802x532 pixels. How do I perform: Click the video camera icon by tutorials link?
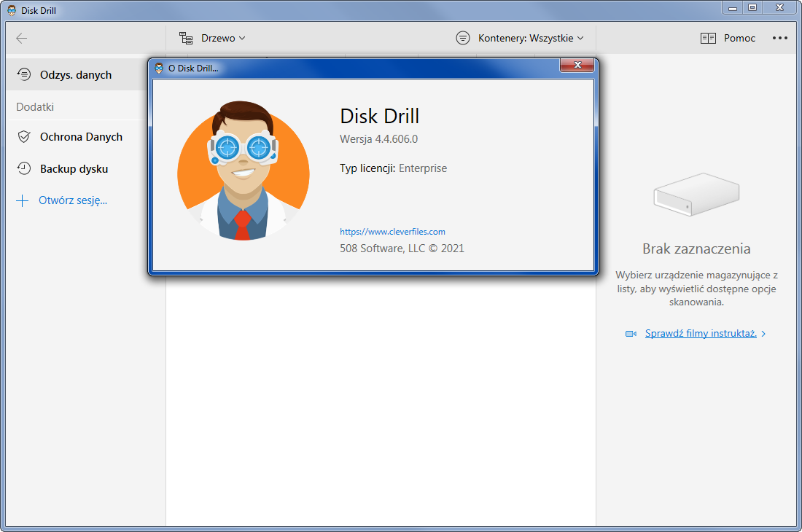[x=631, y=334]
